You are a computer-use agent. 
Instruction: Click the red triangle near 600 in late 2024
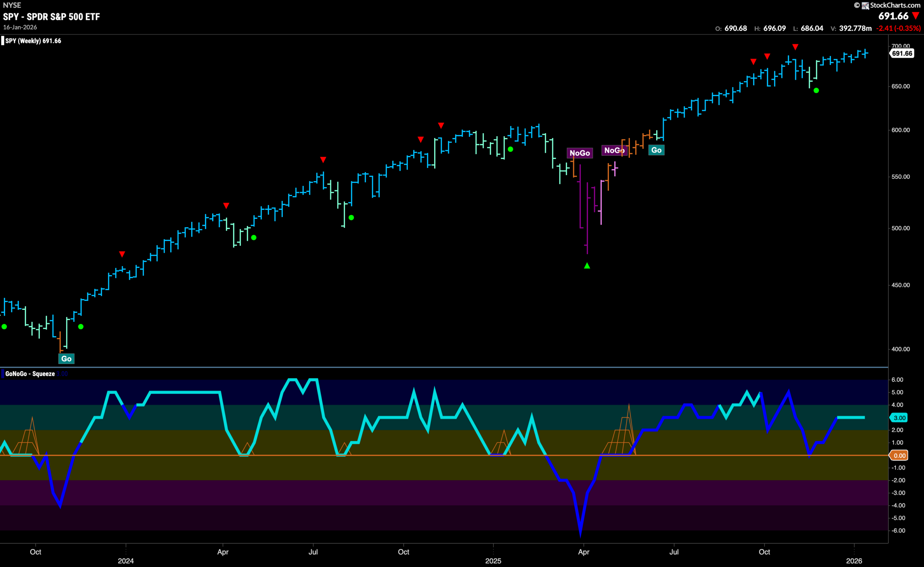pos(441,125)
